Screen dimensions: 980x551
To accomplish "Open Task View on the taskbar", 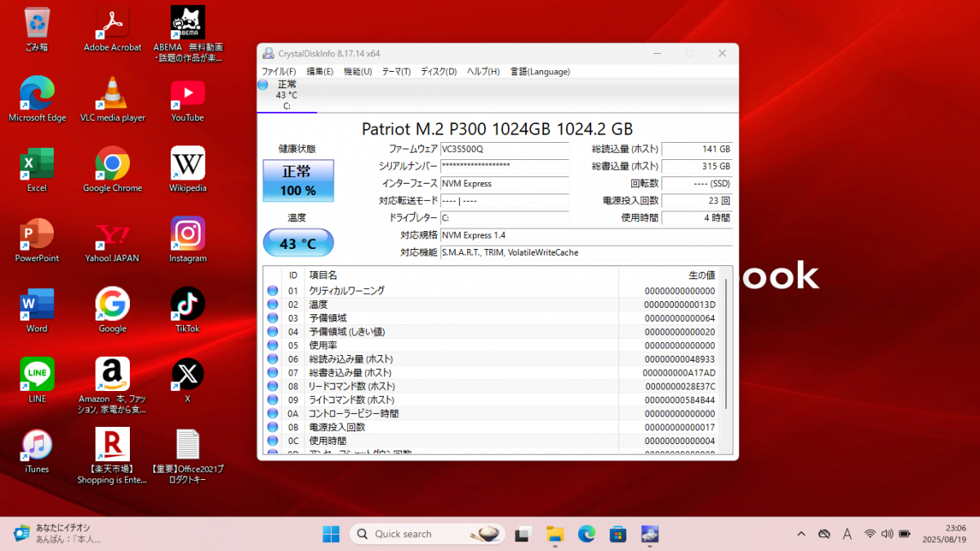I will pyautogui.click(x=523, y=534).
